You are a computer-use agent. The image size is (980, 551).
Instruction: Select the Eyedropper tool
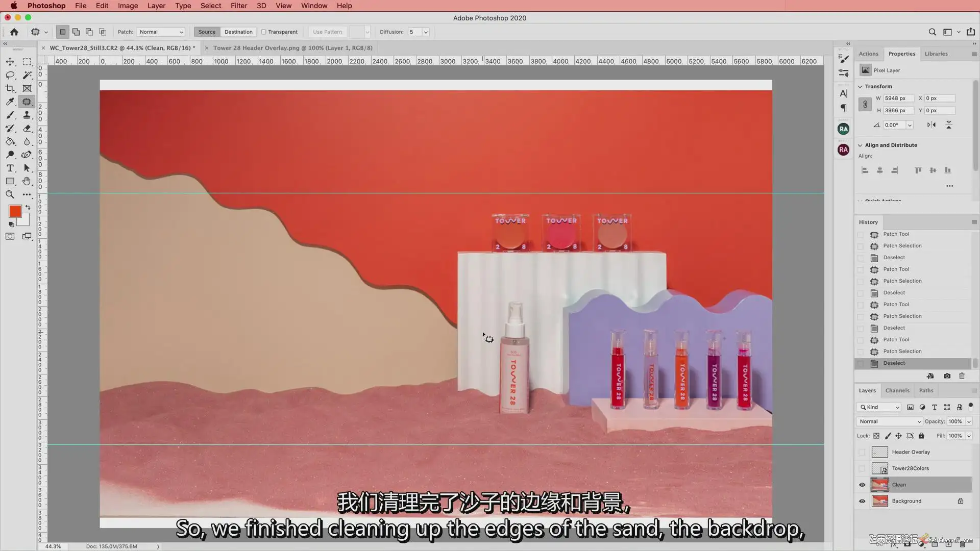[10, 102]
